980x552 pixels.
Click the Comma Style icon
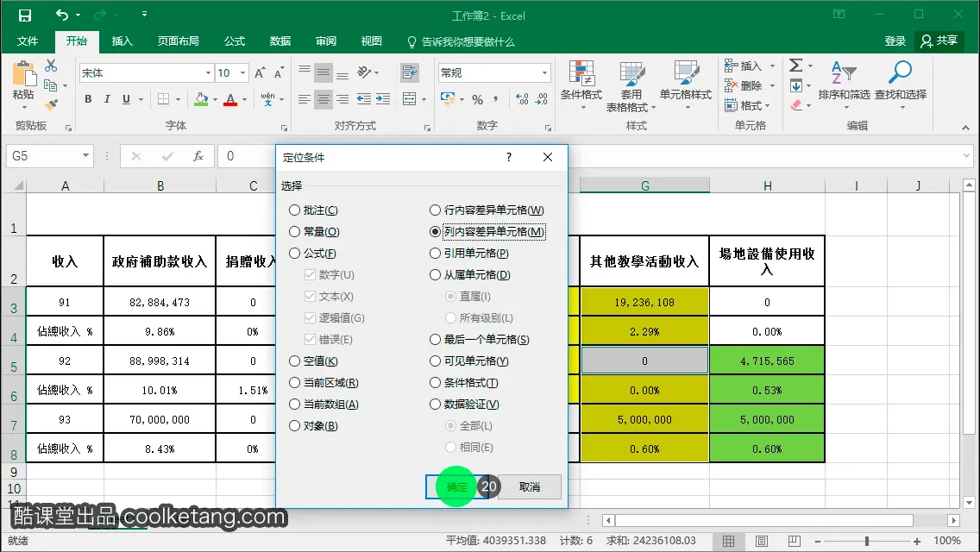tap(496, 99)
